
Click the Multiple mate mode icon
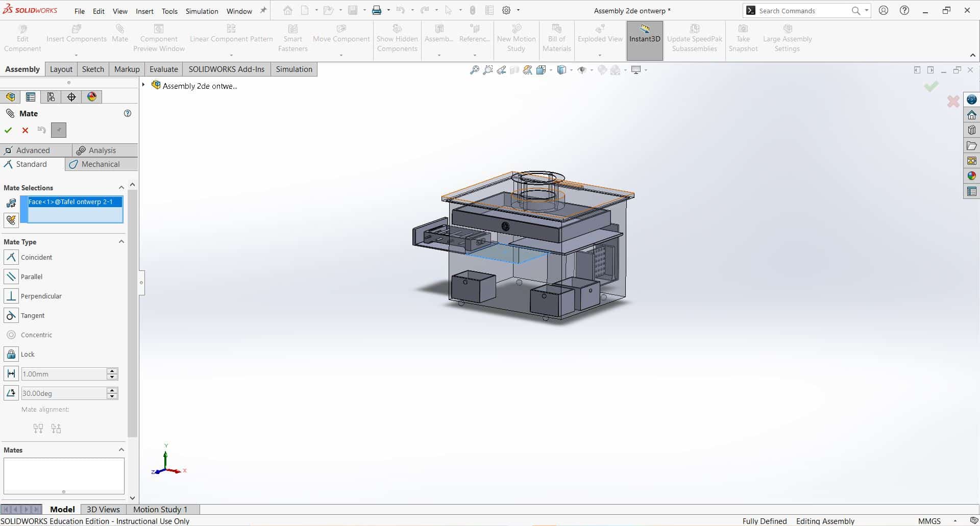click(11, 220)
